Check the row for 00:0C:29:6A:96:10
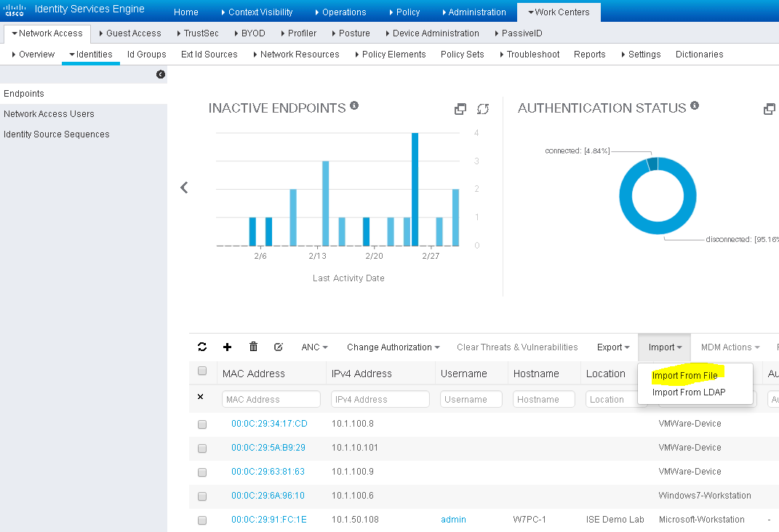Image resolution: width=779 pixels, height=532 pixels. [x=202, y=496]
